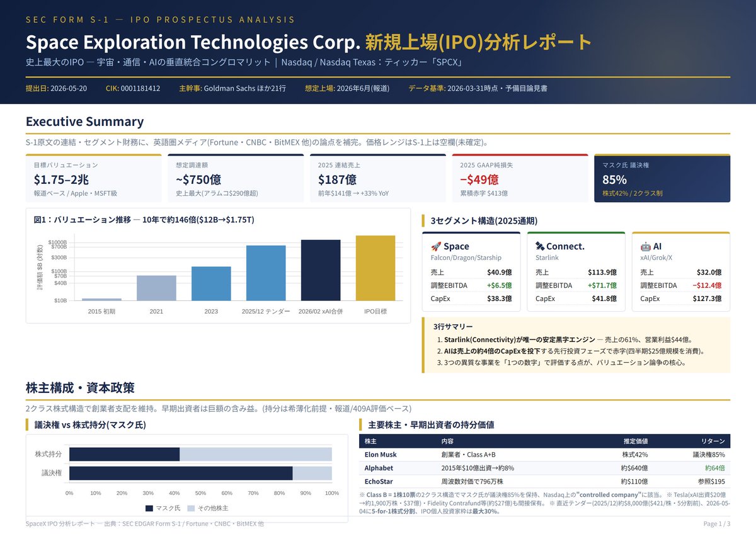756x534 pixels.
Task: Click the 2015年$10億出資→約8% cell
Action: (478, 468)
